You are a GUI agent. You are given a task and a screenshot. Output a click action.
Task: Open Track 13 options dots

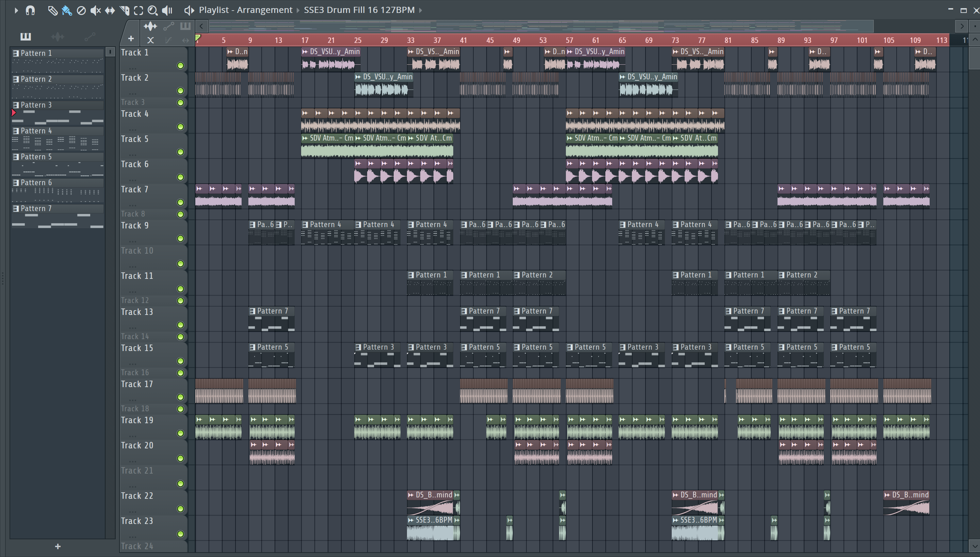133,328
